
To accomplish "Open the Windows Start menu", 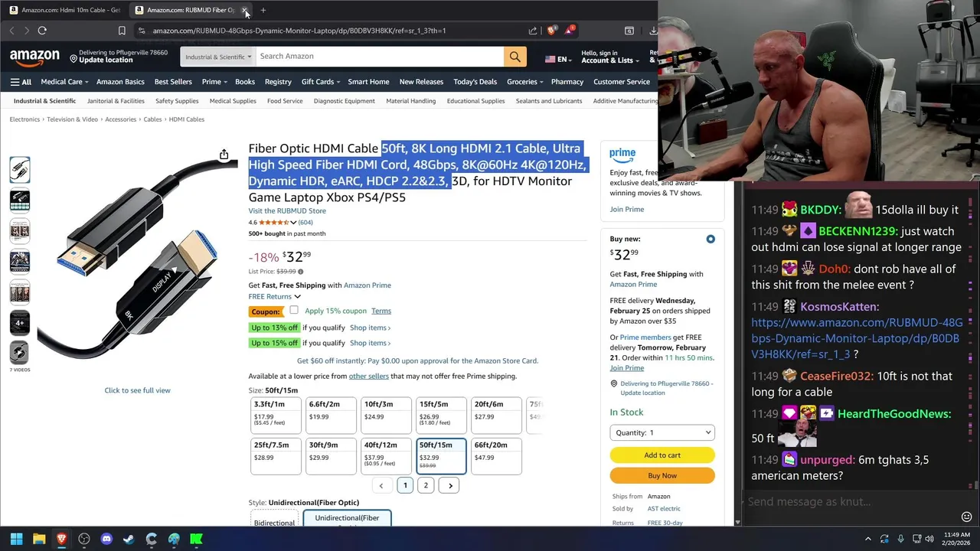I will coord(16,539).
